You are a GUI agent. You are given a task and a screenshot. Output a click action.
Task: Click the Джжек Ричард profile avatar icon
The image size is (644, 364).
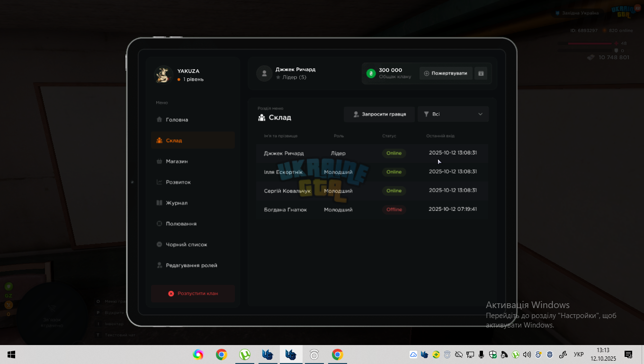click(x=264, y=73)
